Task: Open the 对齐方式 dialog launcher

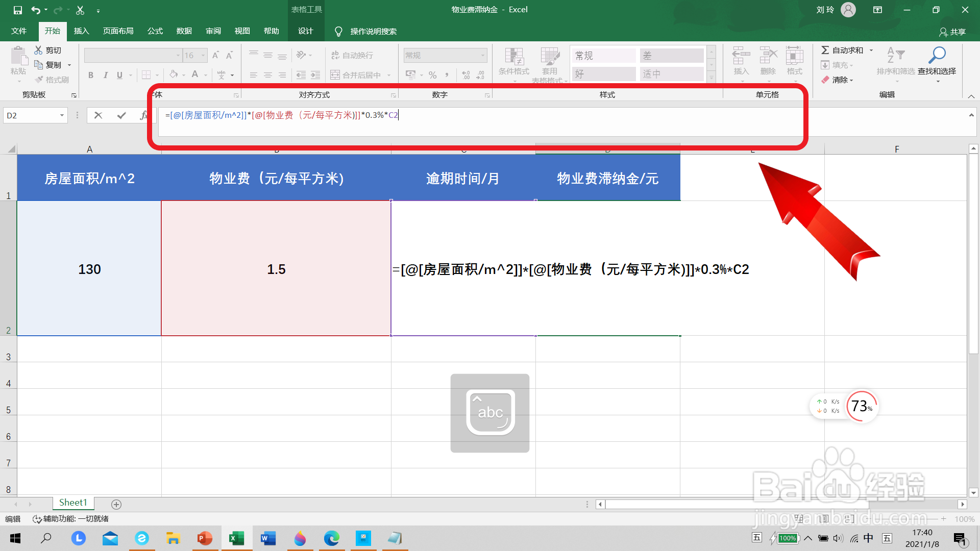Action: 394,95
